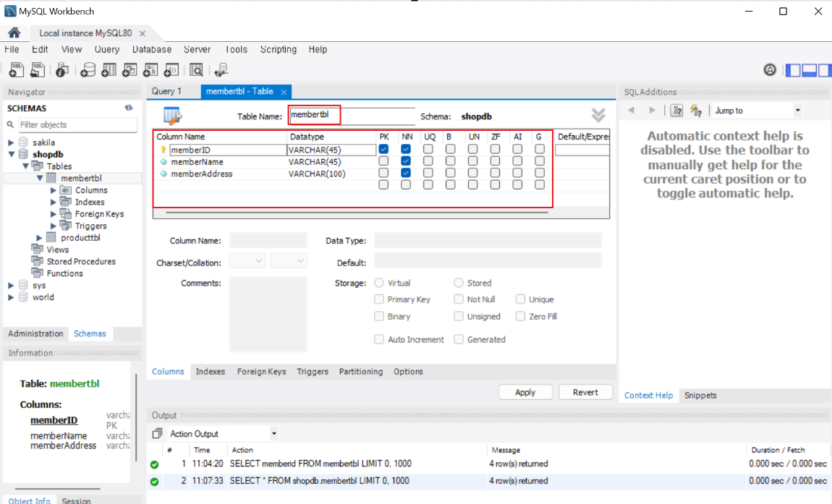Close the Local instance MySQL80 tab
Image resolution: width=832 pixels, height=504 pixels.
(143, 33)
